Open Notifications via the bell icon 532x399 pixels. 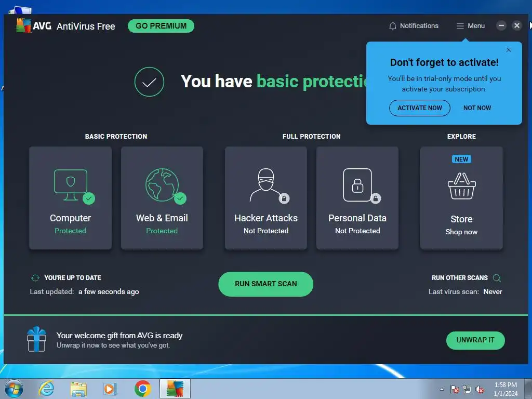point(393,26)
